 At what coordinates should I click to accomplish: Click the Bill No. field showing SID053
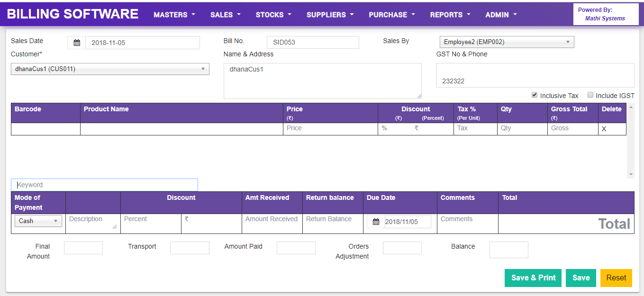click(313, 42)
